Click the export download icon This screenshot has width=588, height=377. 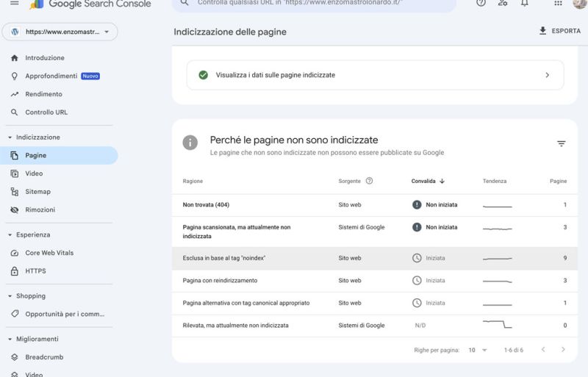click(x=542, y=31)
